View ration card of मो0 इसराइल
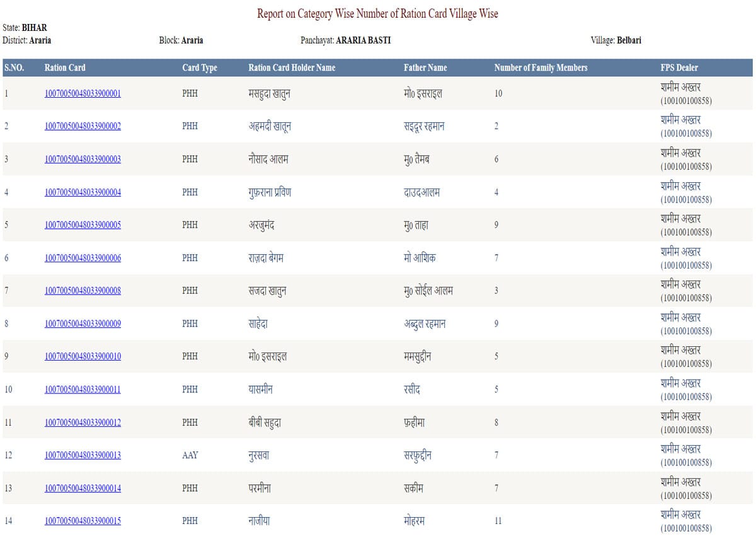The height and width of the screenshot is (536, 756). (x=83, y=356)
